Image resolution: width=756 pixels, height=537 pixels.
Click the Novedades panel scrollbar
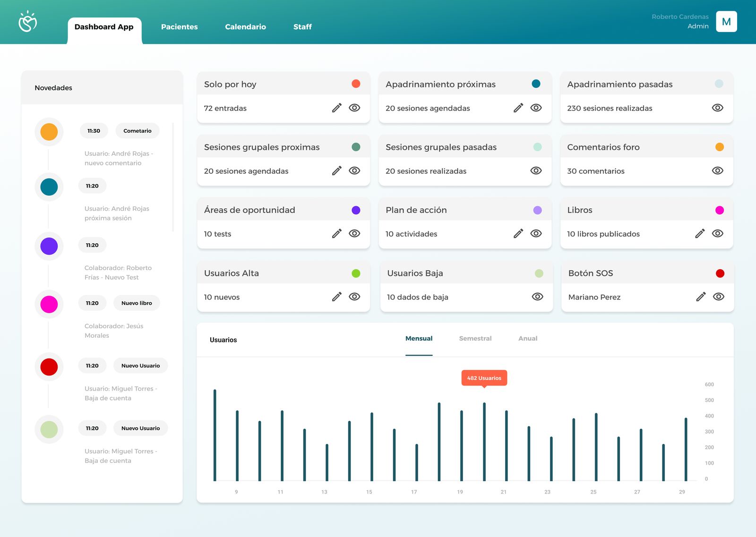(173, 177)
